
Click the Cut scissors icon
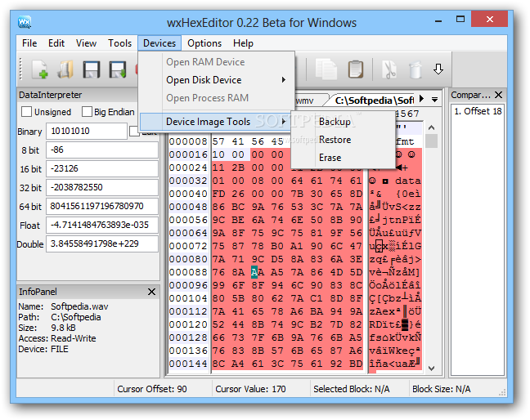tap(389, 69)
